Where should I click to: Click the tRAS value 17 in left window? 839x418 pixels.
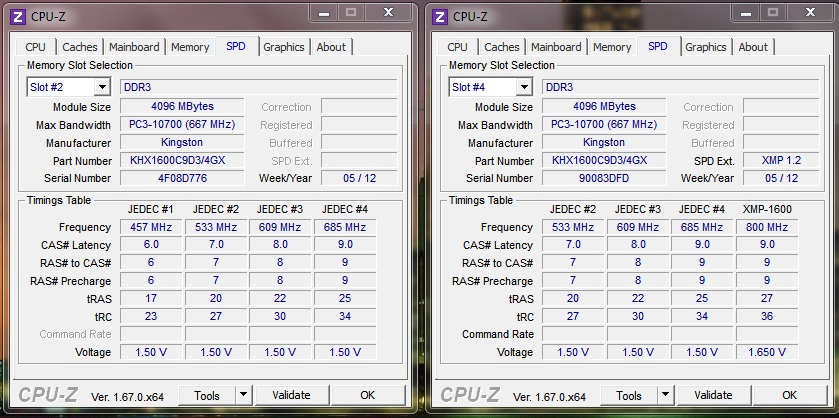(x=151, y=298)
